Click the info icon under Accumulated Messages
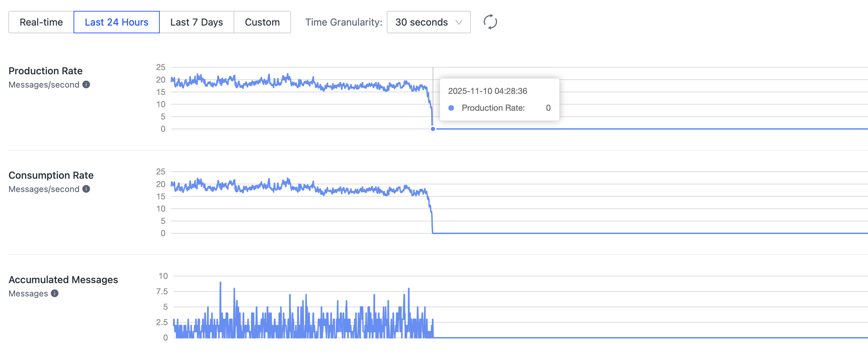868x363 pixels. coord(55,293)
